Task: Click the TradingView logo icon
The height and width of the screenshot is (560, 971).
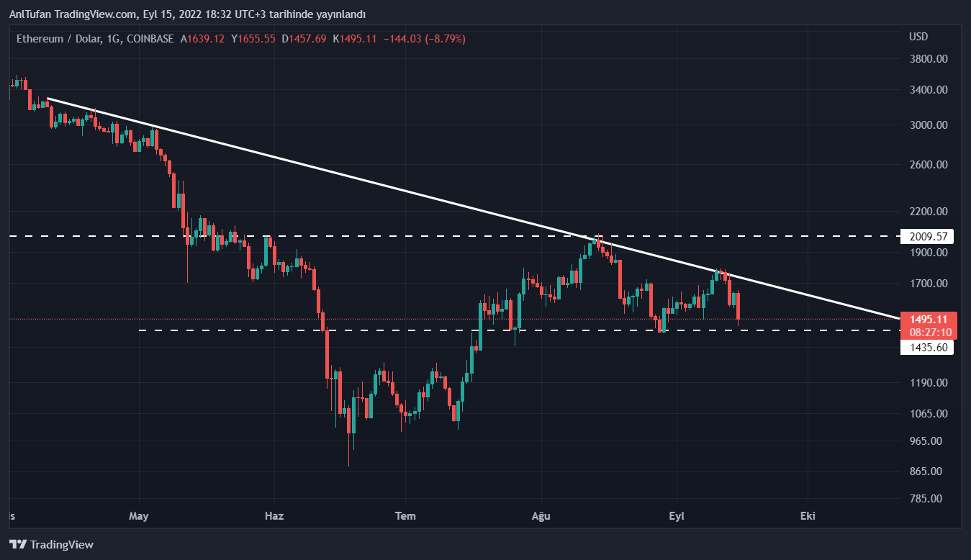Action: (18, 545)
